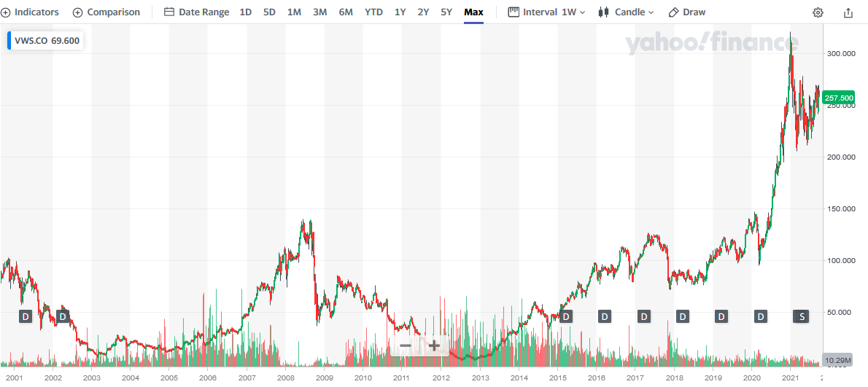The width and height of the screenshot is (868, 387).
Task: Open the Date Range picker
Action: click(196, 12)
